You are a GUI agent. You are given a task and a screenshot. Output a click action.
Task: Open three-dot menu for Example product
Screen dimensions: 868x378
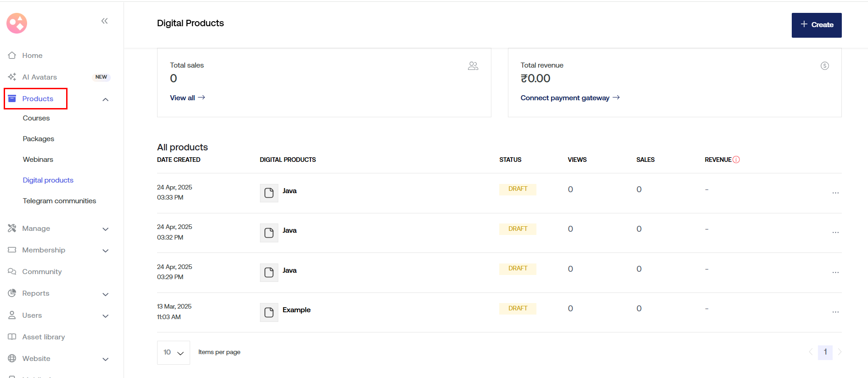pos(835,312)
